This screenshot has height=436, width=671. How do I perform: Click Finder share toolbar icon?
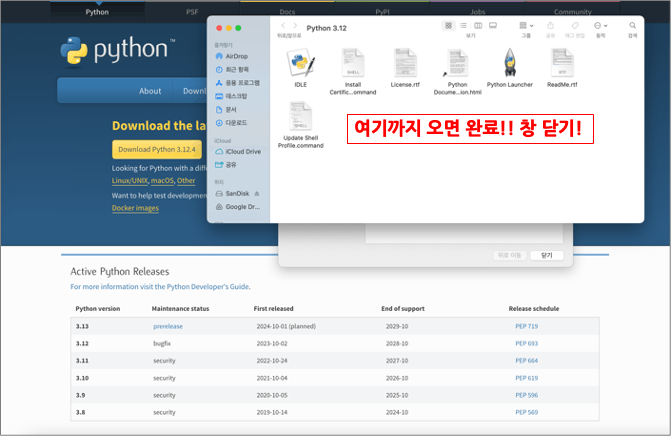[x=550, y=26]
